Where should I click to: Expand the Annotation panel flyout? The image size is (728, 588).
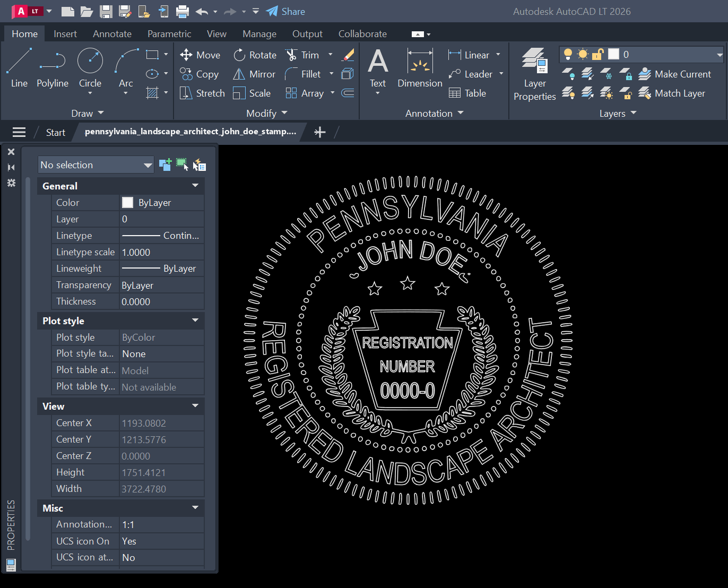point(435,113)
